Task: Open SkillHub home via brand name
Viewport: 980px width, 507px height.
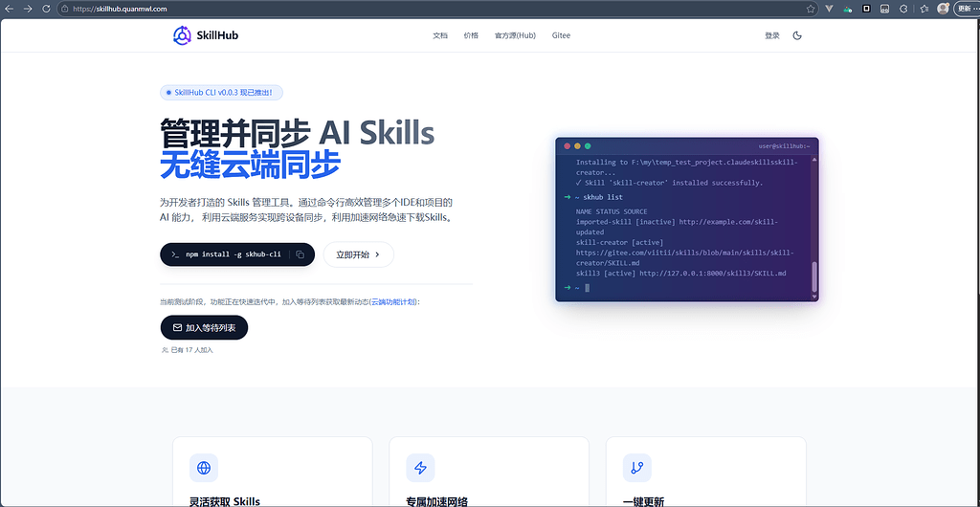Action: coord(216,35)
